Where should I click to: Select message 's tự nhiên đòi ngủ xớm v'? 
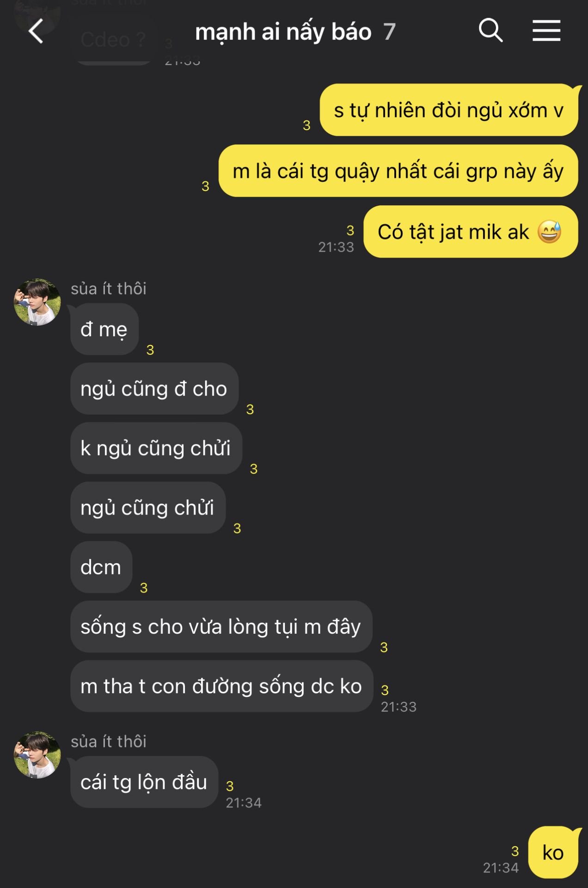click(449, 110)
